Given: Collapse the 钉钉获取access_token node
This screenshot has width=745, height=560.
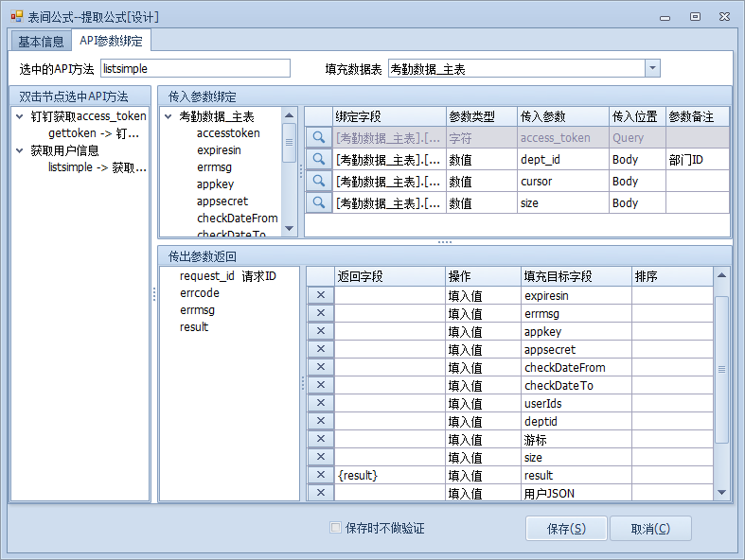Looking at the screenshot, I should click(20, 117).
